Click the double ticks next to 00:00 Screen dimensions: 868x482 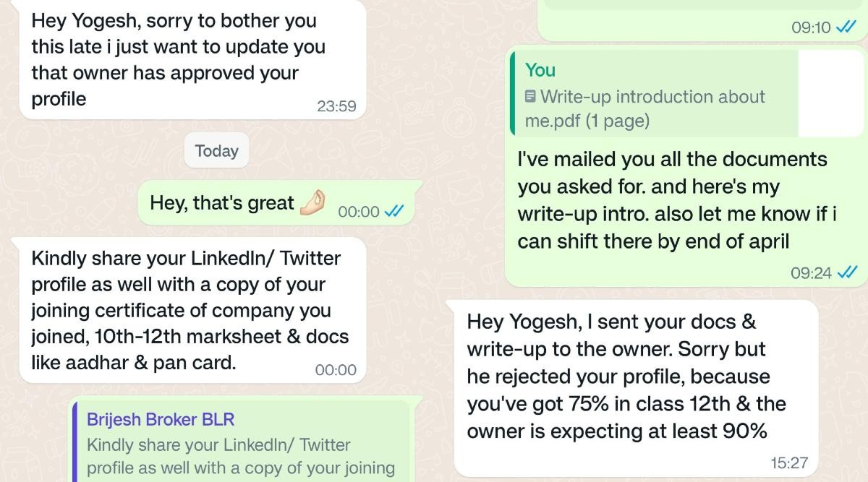pyautogui.click(x=394, y=211)
